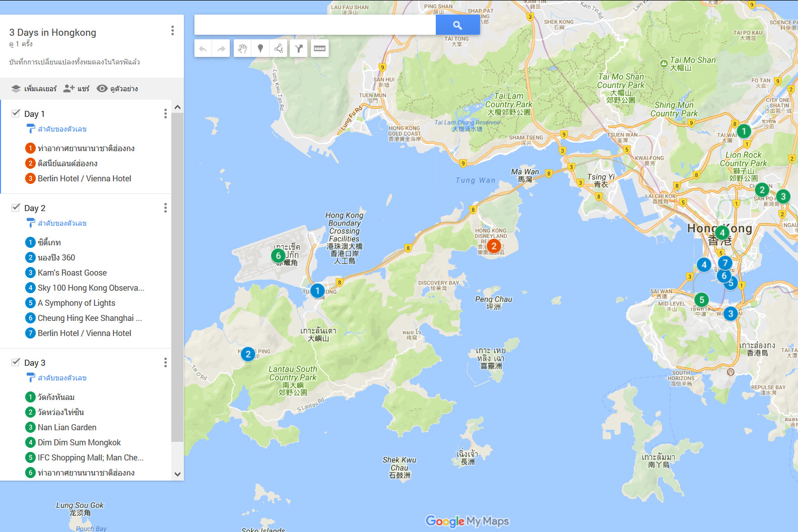Click the search input field
Screen dimensions: 798x532
click(x=315, y=25)
